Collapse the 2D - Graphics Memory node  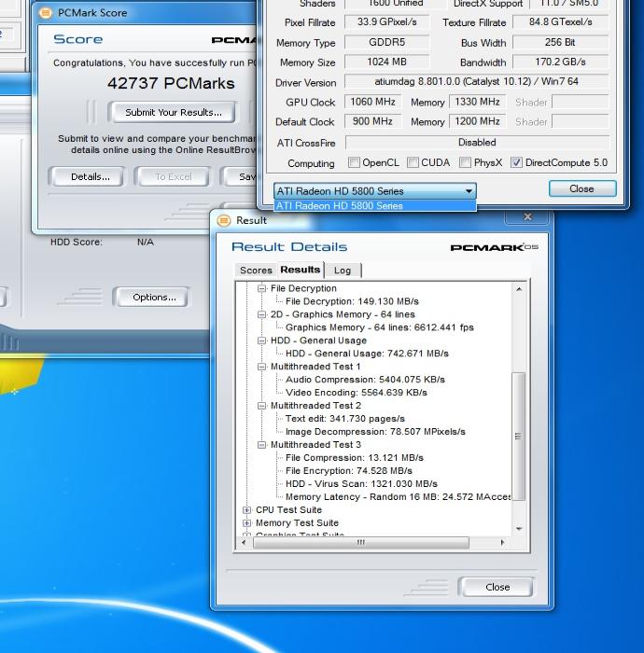pyautogui.click(x=261, y=314)
